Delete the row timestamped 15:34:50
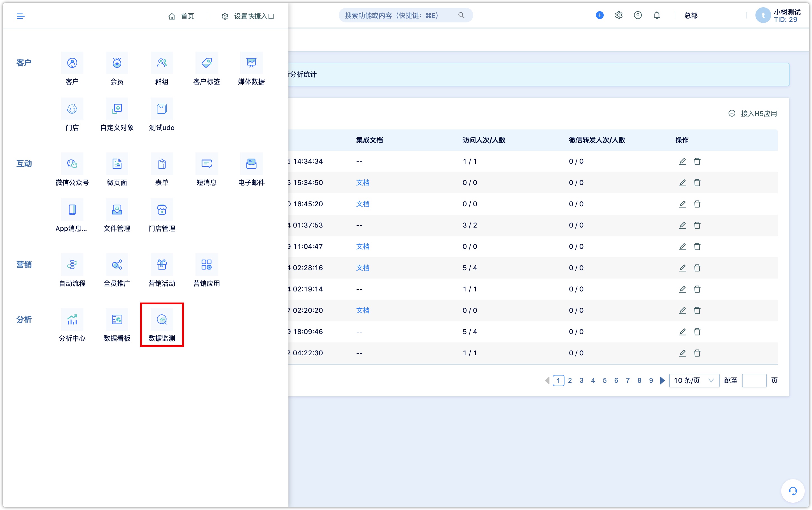812x510 pixels. pyautogui.click(x=697, y=182)
